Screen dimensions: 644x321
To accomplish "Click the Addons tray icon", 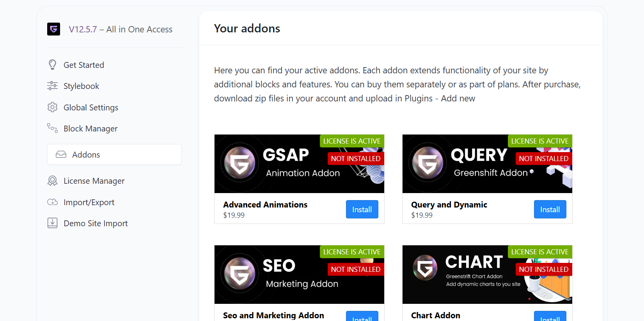I will (61, 154).
